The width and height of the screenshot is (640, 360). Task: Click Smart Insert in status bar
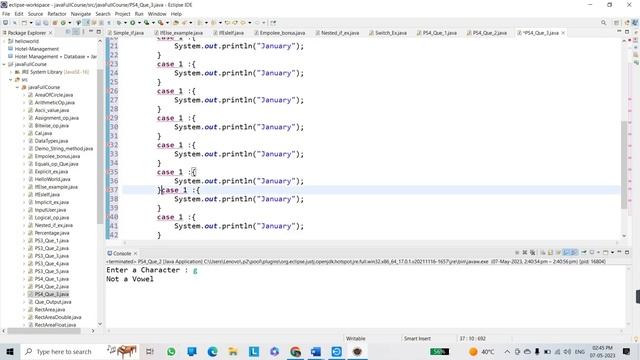click(417, 338)
